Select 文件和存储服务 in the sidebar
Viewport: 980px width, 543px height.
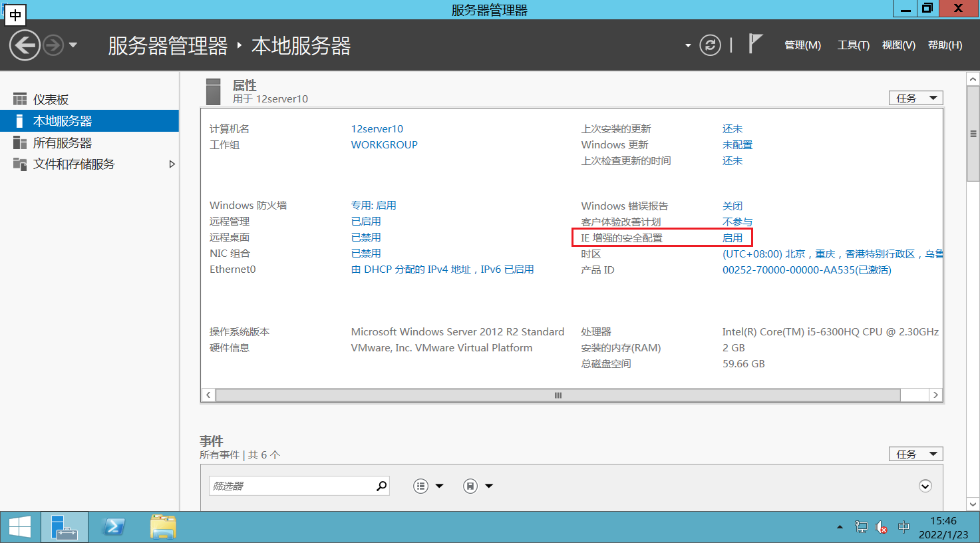click(89, 164)
